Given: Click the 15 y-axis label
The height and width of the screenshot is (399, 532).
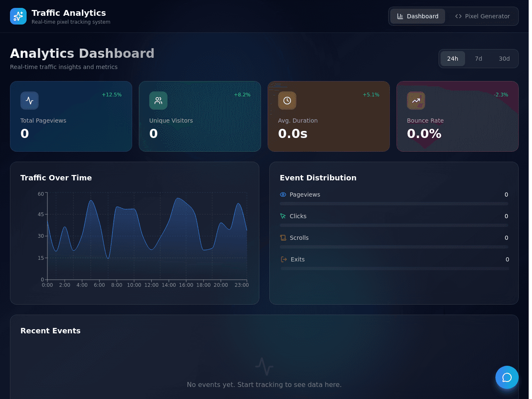Looking at the screenshot, I should [x=41, y=258].
